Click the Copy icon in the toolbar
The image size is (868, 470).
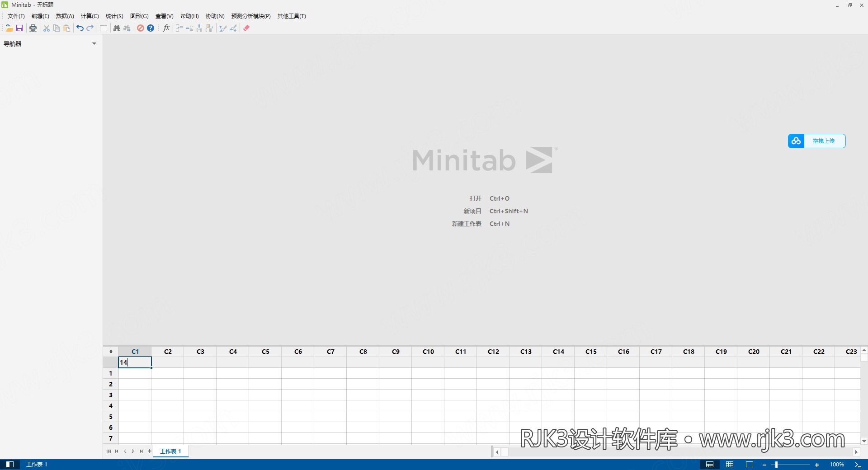pyautogui.click(x=57, y=28)
